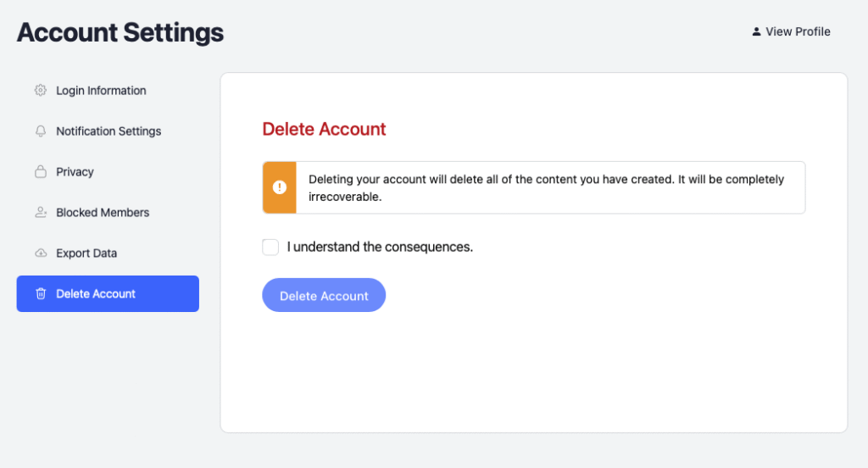Click the red Delete Account heading
The width and height of the screenshot is (868, 468).
pos(324,129)
